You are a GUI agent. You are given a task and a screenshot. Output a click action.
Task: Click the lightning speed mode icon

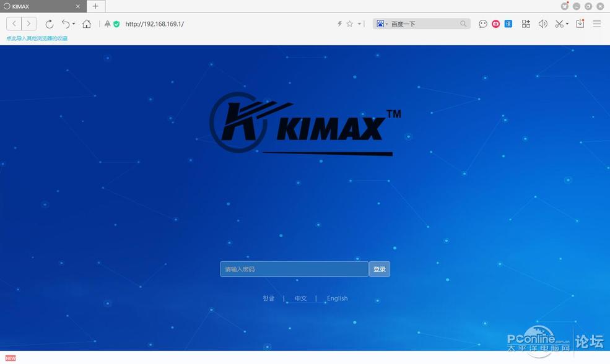coord(339,24)
